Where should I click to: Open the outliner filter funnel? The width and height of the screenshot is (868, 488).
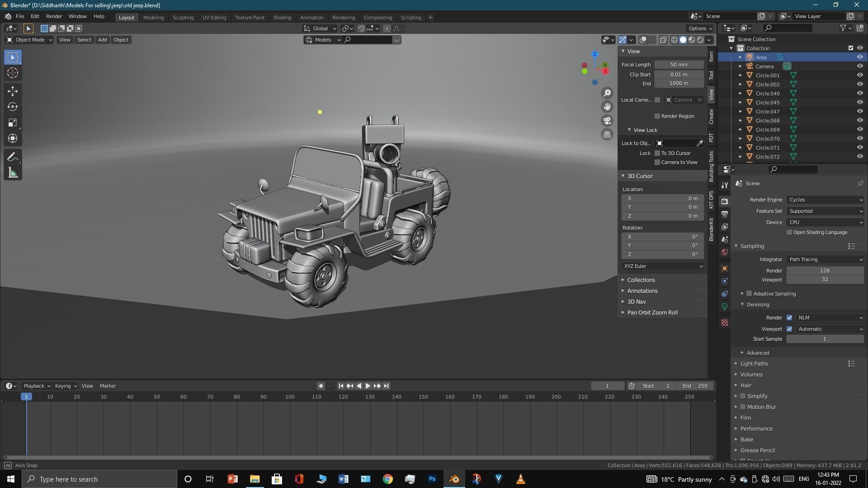pyautogui.click(x=843, y=28)
